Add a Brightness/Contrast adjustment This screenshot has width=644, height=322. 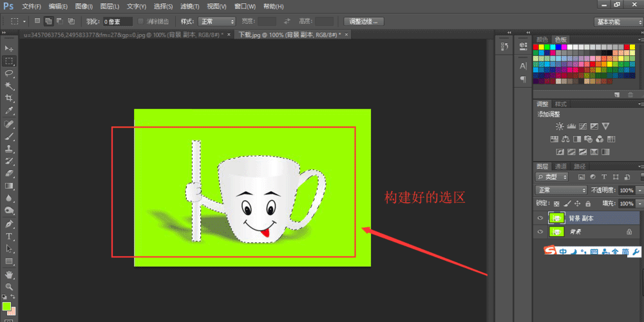559,126
